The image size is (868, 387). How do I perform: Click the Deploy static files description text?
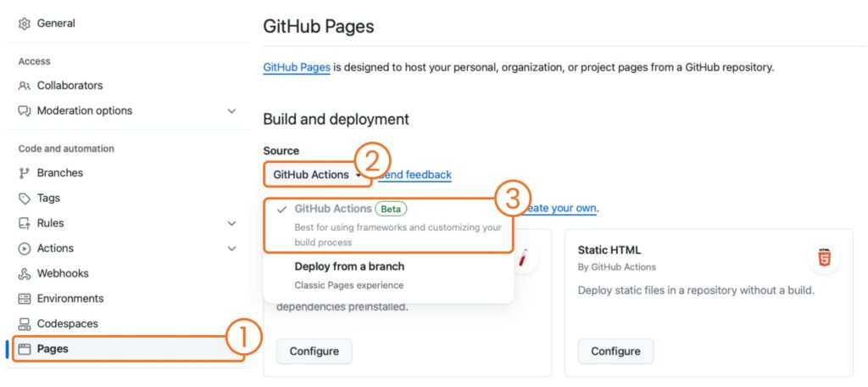click(x=696, y=290)
